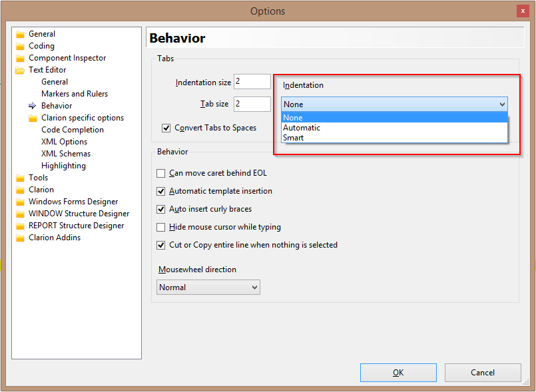Select the Component Inspector label
Screen dimensions: 536x392
pyautogui.click(x=67, y=58)
